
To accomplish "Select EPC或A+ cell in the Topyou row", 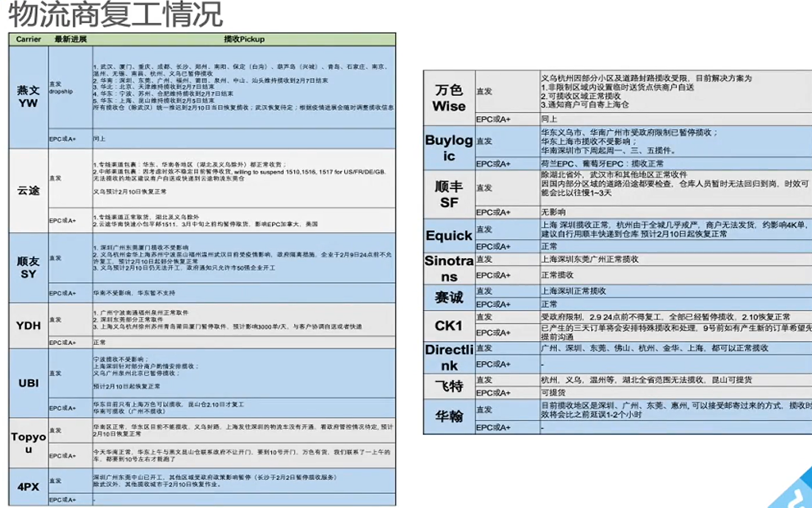I will tap(70, 455).
